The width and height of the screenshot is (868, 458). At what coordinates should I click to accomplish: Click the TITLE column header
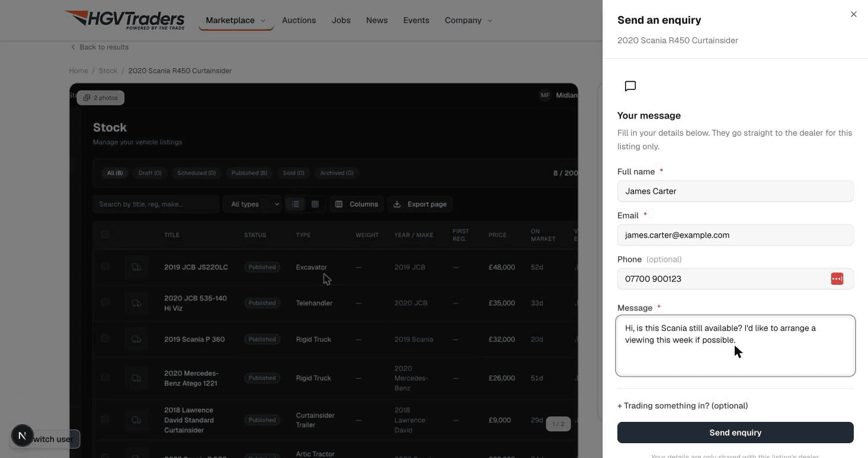172,235
